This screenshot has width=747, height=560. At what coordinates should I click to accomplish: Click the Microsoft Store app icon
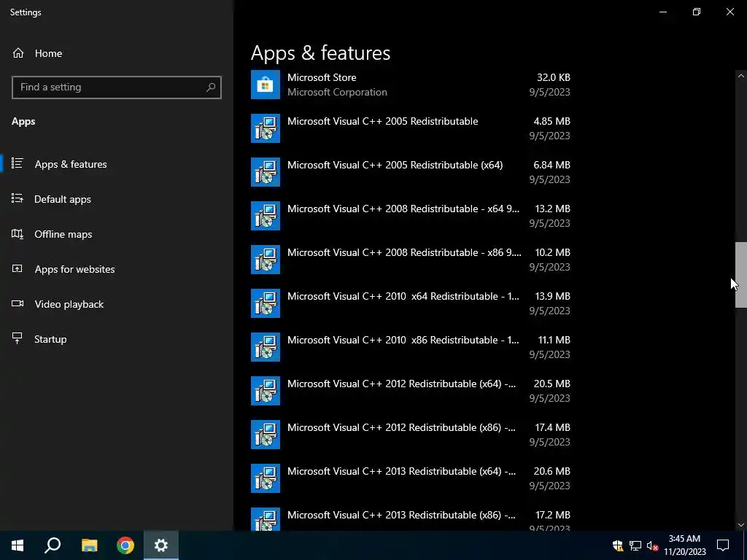pyautogui.click(x=266, y=85)
